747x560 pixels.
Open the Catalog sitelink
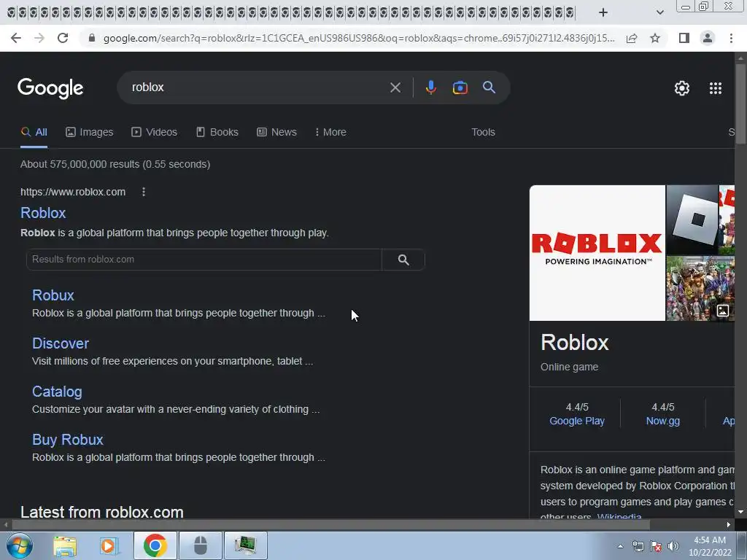(57, 392)
